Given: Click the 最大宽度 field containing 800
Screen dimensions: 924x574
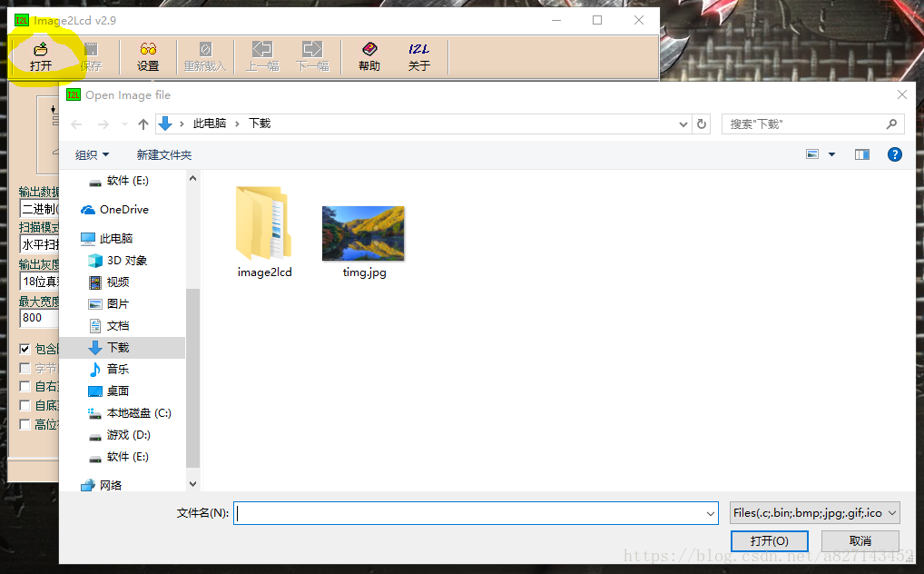Looking at the screenshot, I should click(39, 318).
